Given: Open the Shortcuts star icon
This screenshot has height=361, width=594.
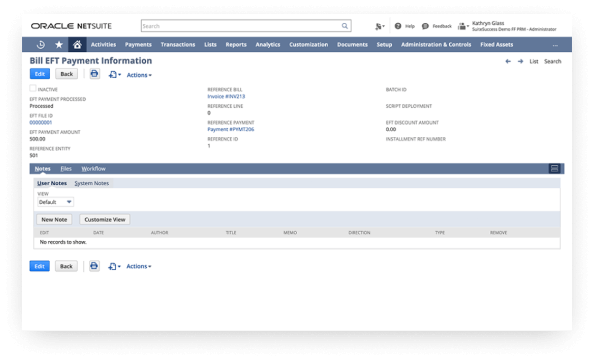Looking at the screenshot, I should tap(59, 45).
